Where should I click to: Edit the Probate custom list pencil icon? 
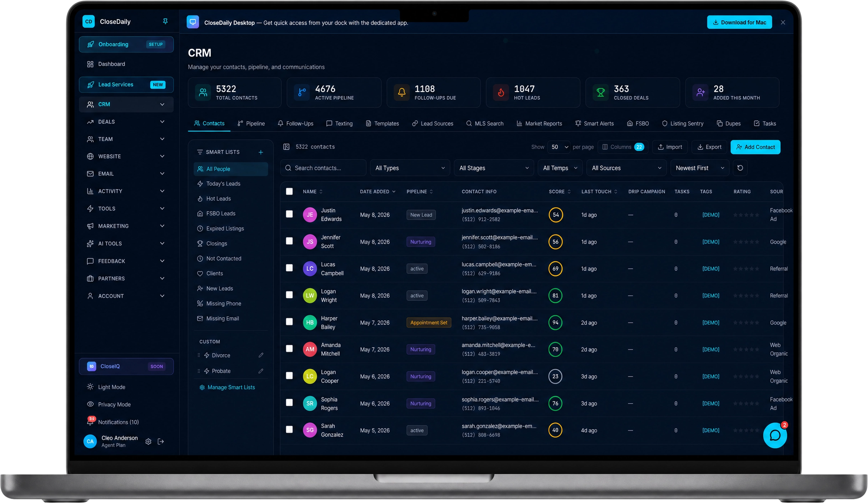[261, 371]
